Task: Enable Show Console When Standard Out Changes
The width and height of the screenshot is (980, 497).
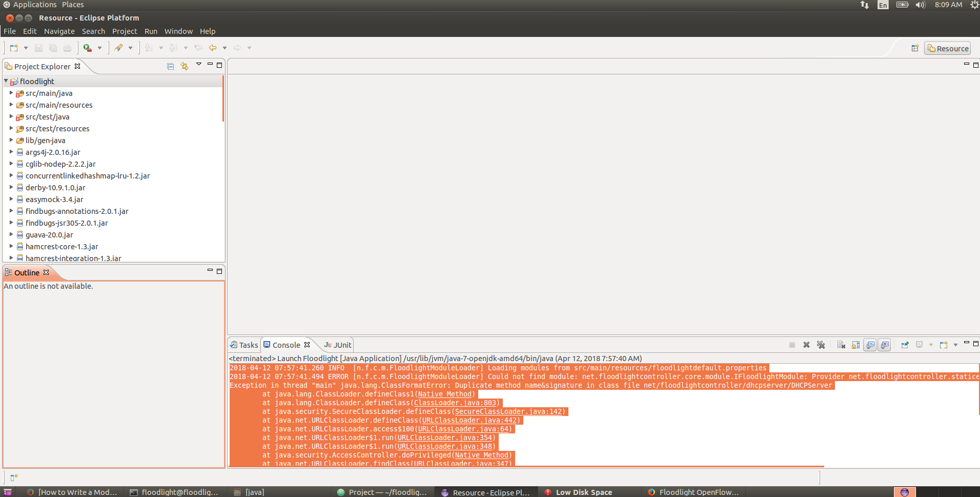Action: coord(870,345)
